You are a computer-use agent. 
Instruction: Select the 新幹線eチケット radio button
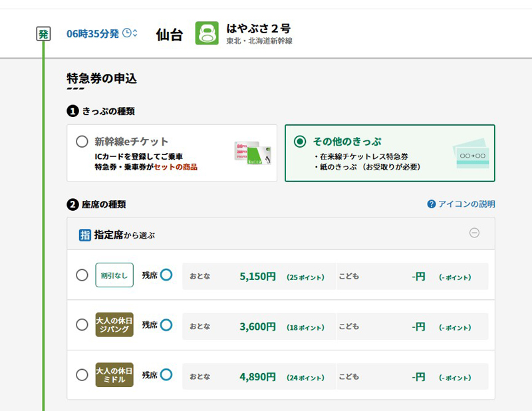[82, 142]
